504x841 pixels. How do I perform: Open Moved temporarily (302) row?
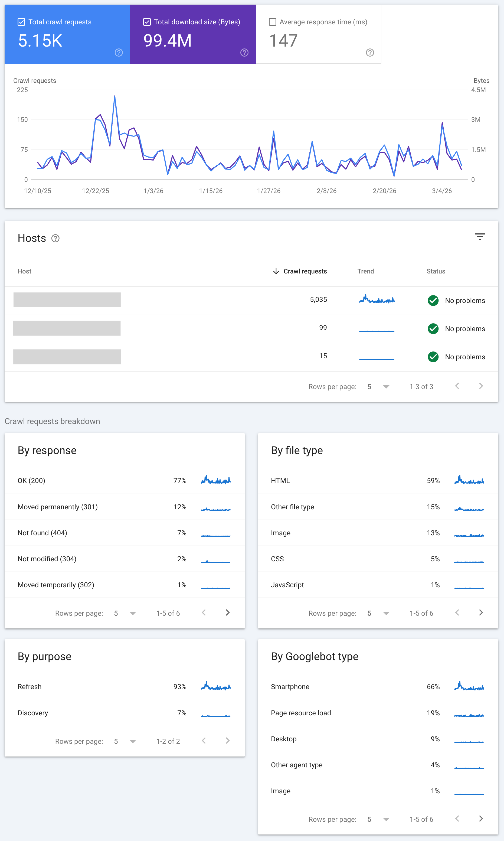[125, 585]
